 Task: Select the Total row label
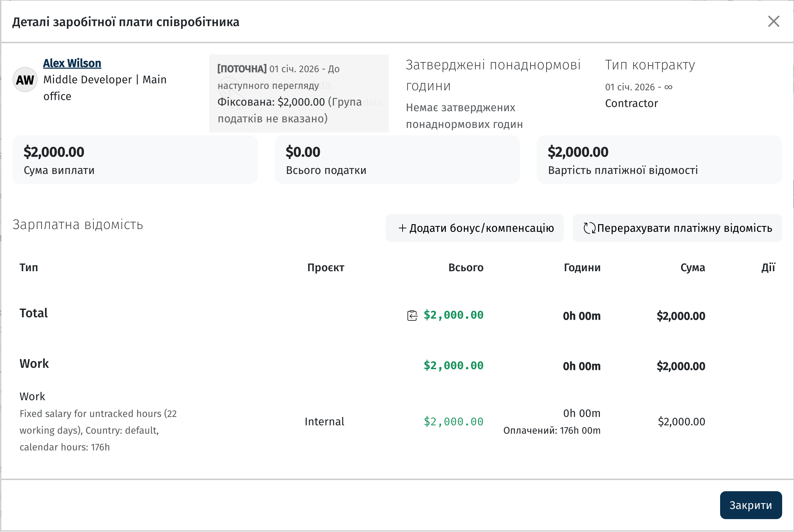(x=33, y=313)
